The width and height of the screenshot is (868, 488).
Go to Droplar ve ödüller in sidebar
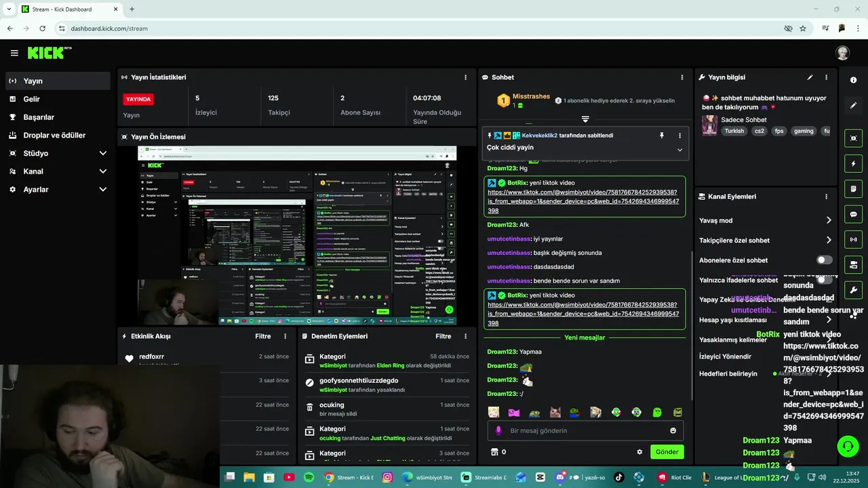click(x=58, y=135)
